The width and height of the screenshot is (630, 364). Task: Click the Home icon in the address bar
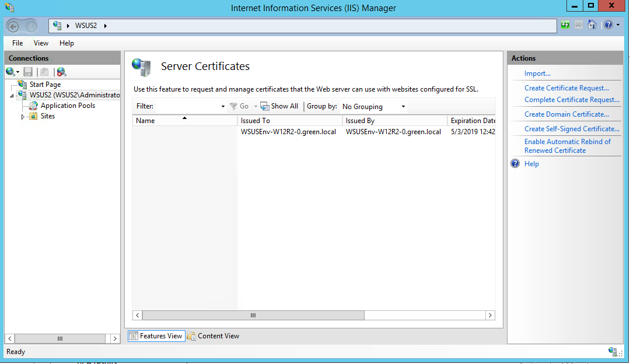tap(592, 25)
